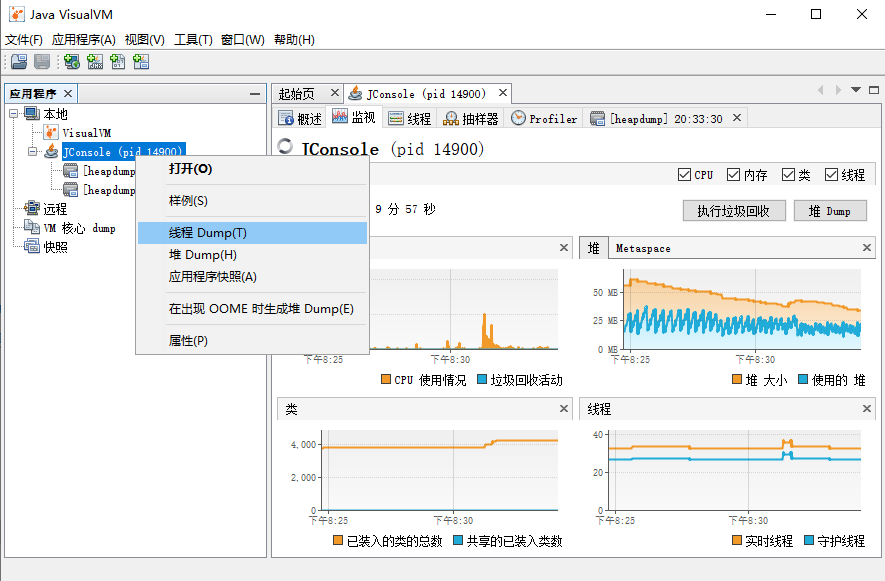Toggle the 内存 checkbox
This screenshot has height=581, width=885.
tap(733, 174)
